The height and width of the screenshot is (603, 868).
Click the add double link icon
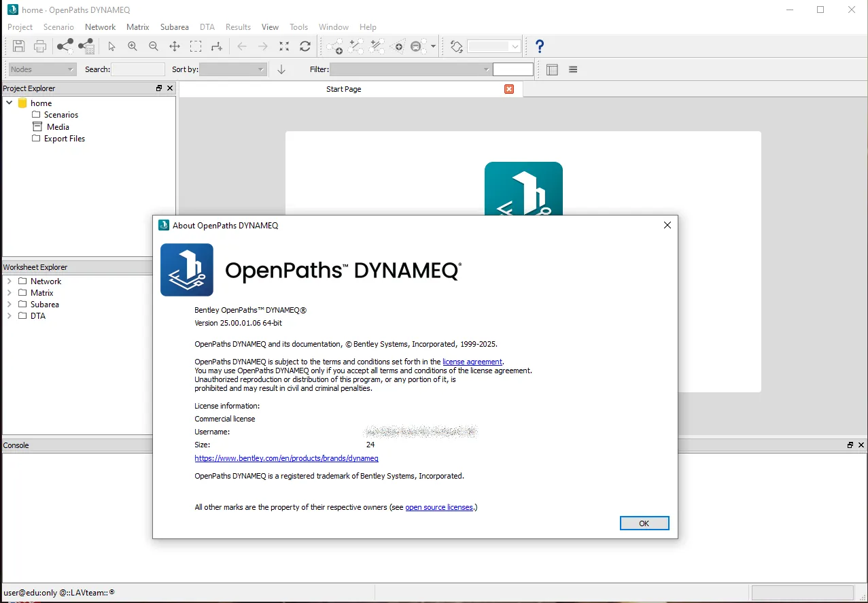click(x=377, y=46)
